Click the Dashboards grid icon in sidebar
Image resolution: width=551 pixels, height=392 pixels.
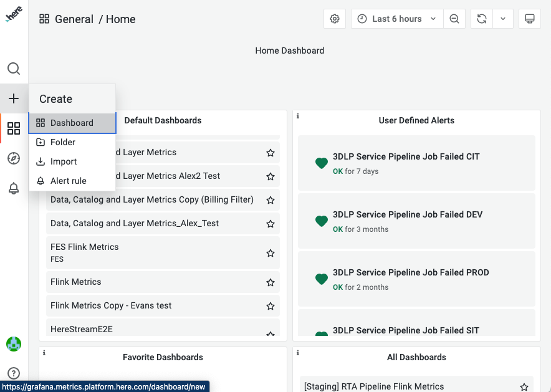point(14,128)
